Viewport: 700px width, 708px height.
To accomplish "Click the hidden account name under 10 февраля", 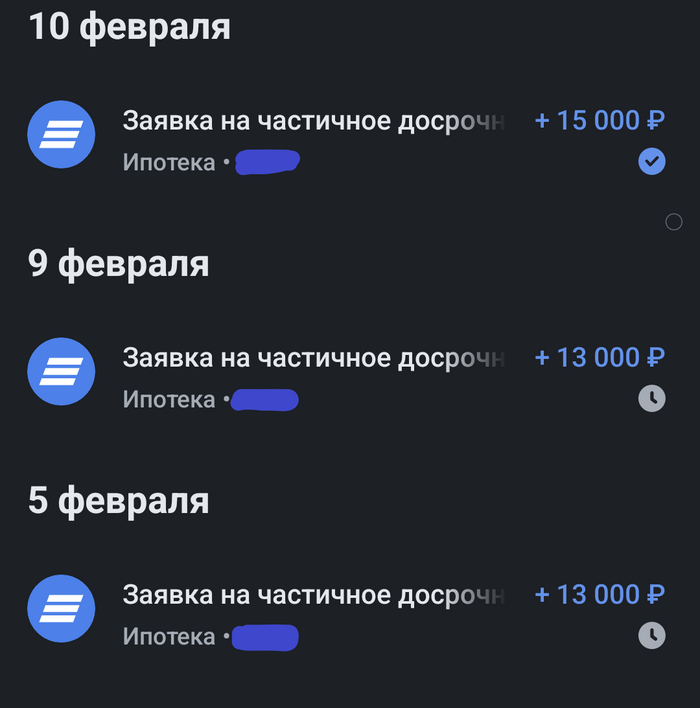I will (267, 162).
